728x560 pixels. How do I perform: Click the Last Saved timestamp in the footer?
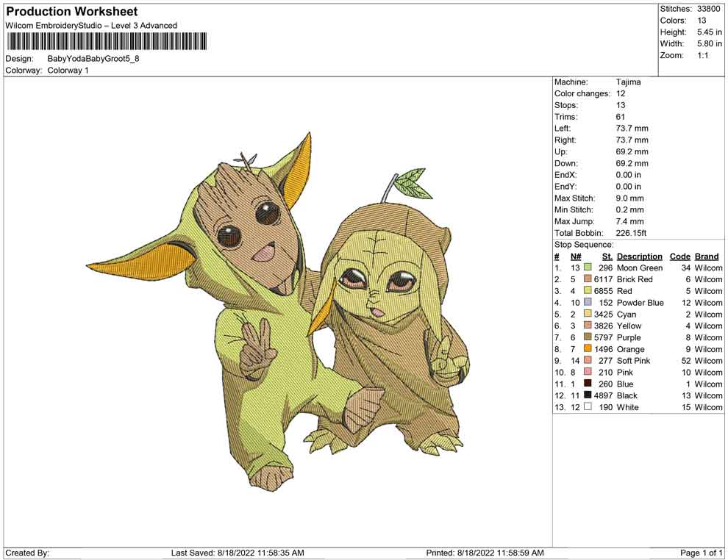[238, 553]
